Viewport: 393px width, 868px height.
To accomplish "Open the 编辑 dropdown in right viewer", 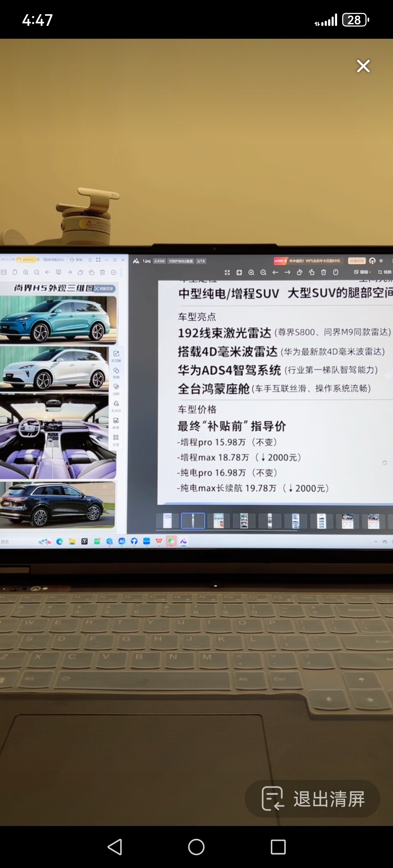I will [363, 272].
